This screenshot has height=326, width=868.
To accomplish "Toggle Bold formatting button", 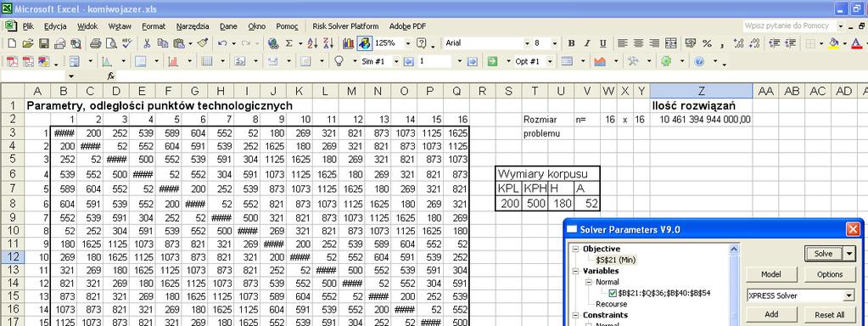I will pyautogui.click(x=571, y=43).
